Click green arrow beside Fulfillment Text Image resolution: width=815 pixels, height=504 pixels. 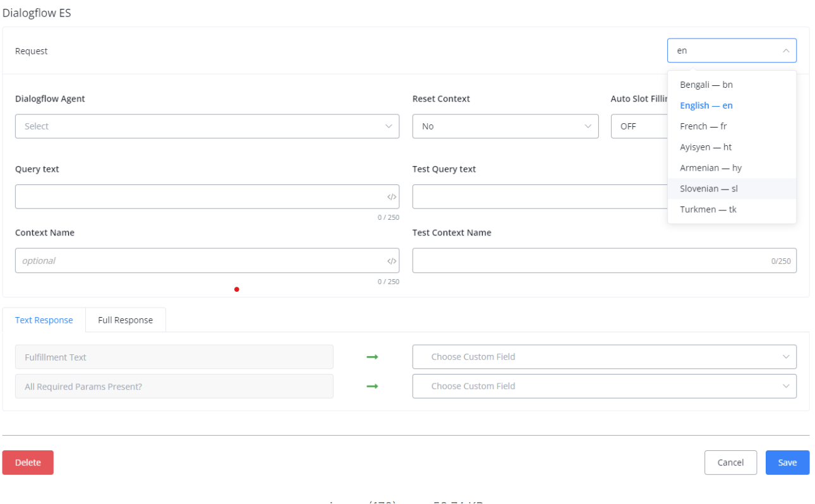click(x=372, y=357)
